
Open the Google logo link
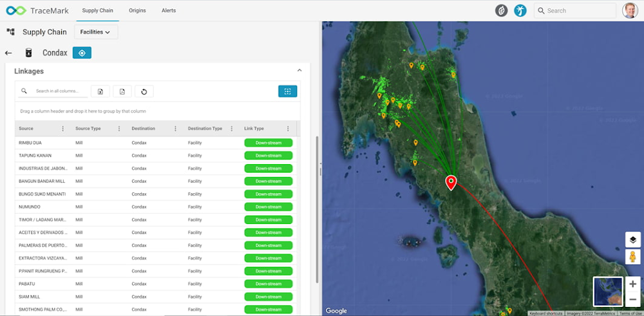tap(336, 311)
